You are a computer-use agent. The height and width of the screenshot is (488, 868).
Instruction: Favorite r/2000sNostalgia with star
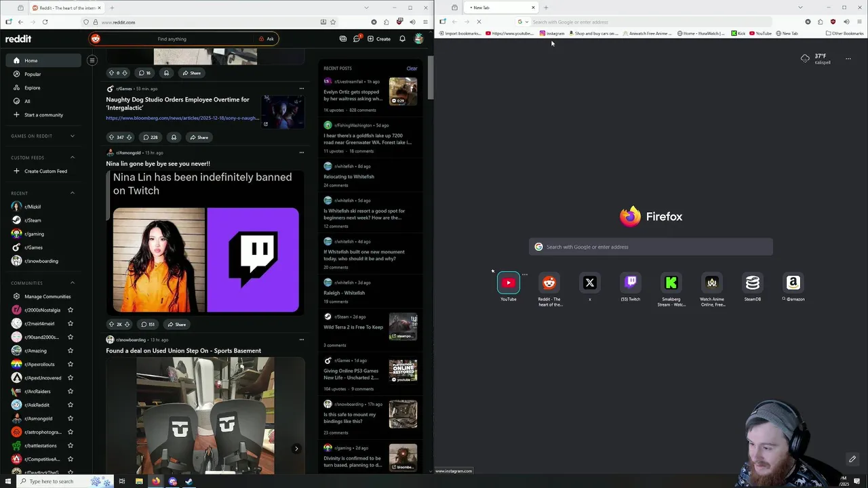coord(70,310)
